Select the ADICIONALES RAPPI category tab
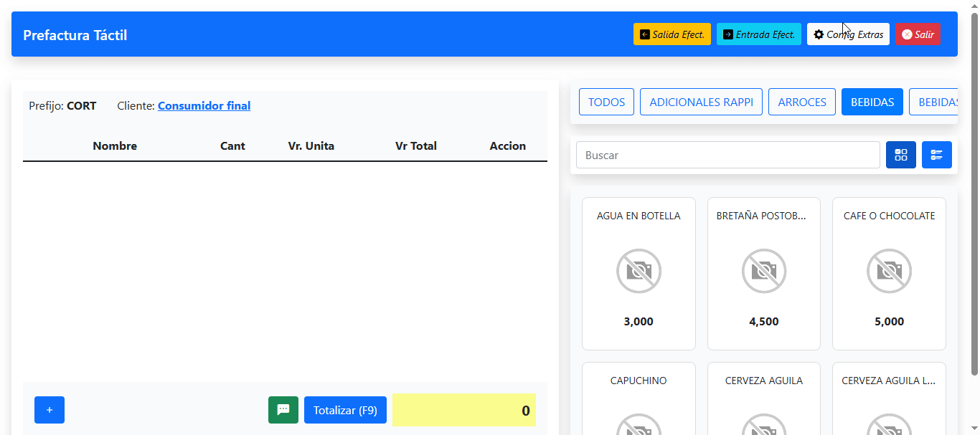 pos(701,102)
